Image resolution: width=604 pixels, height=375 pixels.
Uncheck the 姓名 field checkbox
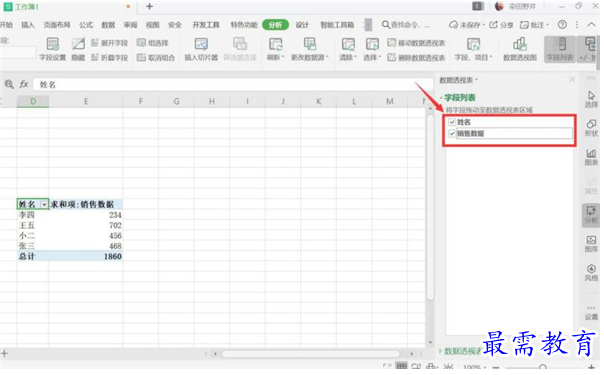[452, 122]
